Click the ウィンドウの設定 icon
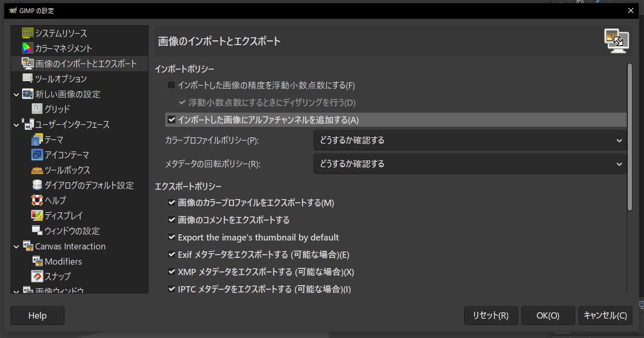The image size is (644, 338). [x=37, y=231]
